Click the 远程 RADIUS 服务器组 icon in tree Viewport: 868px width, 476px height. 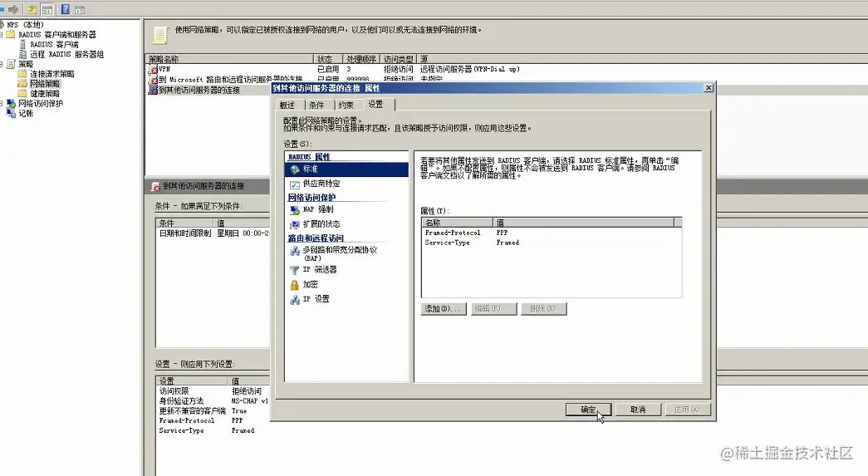click(22, 54)
